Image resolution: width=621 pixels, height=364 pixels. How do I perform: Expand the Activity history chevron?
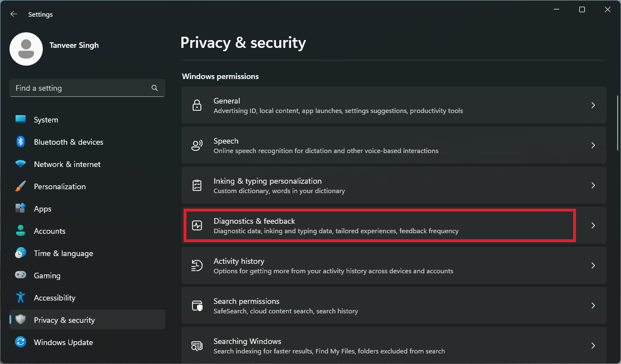coord(593,265)
